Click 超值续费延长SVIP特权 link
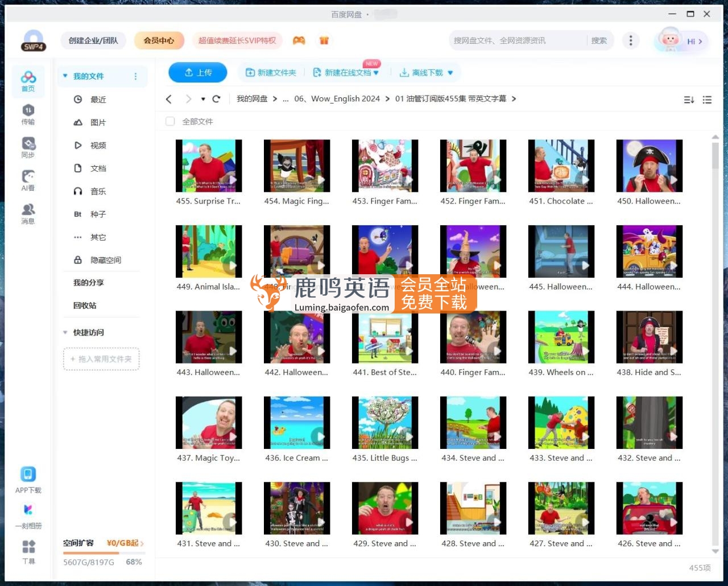This screenshot has width=728, height=586. pyautogui.click(x=237, y=40)
